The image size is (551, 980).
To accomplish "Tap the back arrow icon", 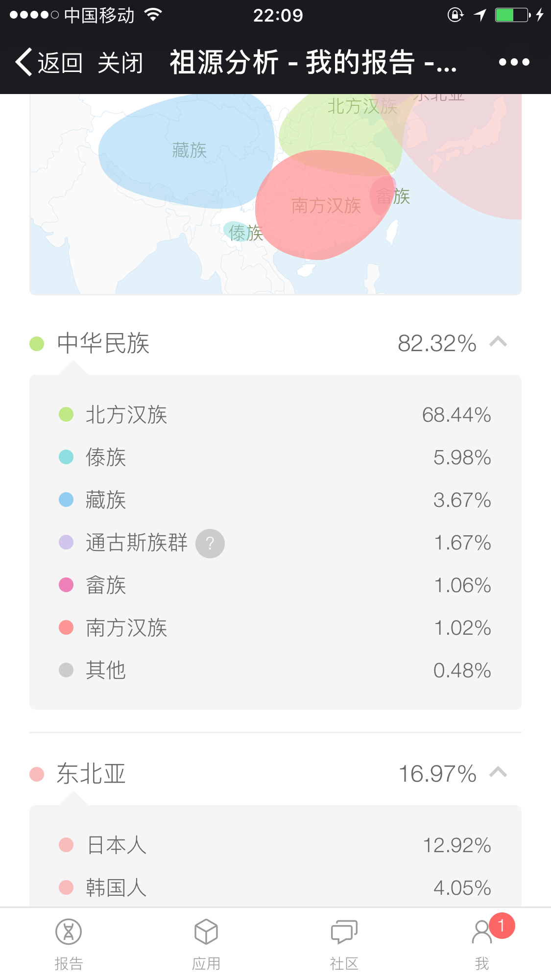I will [x=24, y=62].
